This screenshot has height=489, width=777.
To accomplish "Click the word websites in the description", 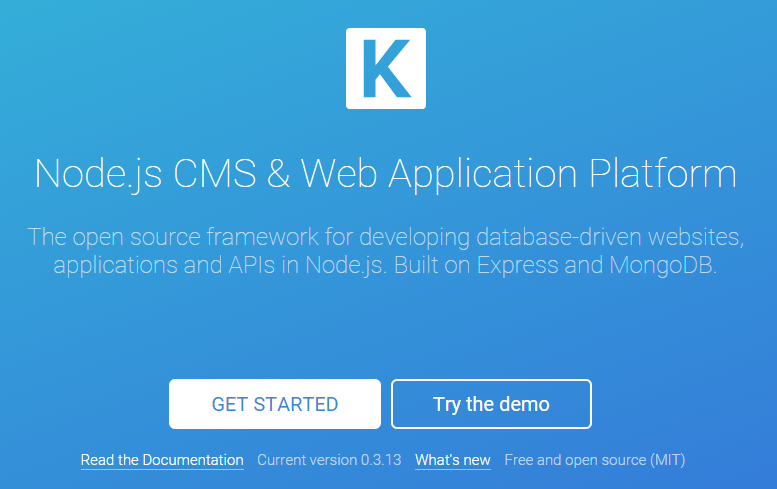I will (x=695, y=237).
